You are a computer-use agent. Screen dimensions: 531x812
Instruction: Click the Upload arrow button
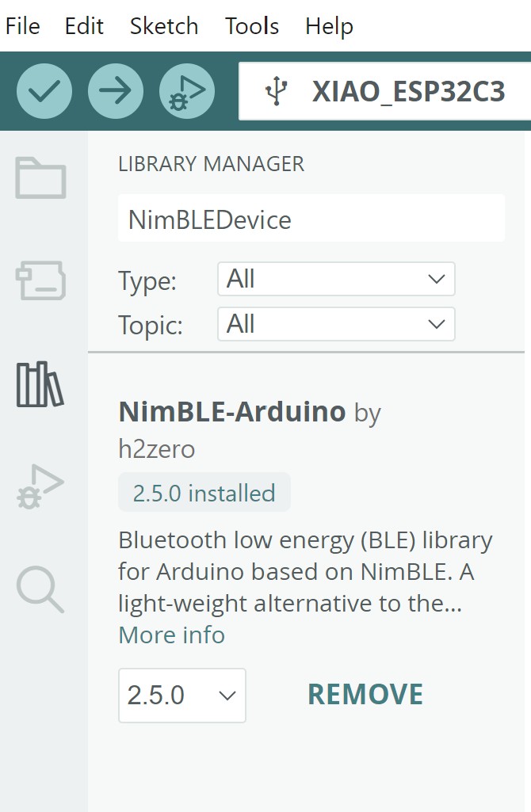coord(116,92)
